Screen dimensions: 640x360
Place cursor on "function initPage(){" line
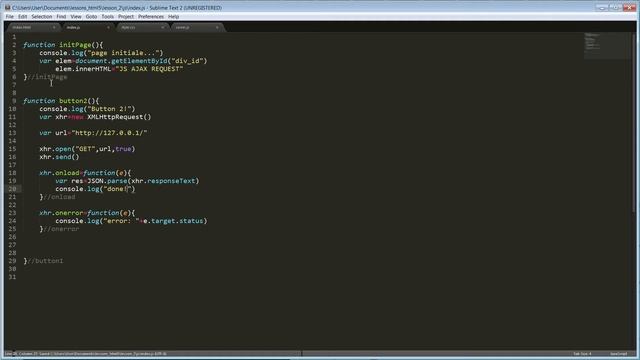click(x=63, y=45)
